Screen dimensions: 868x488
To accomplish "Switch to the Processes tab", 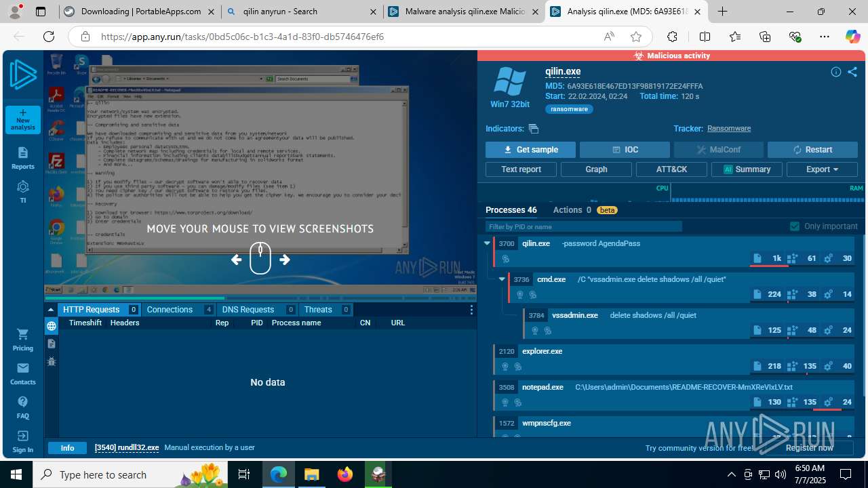I will (x=511, y=210).
